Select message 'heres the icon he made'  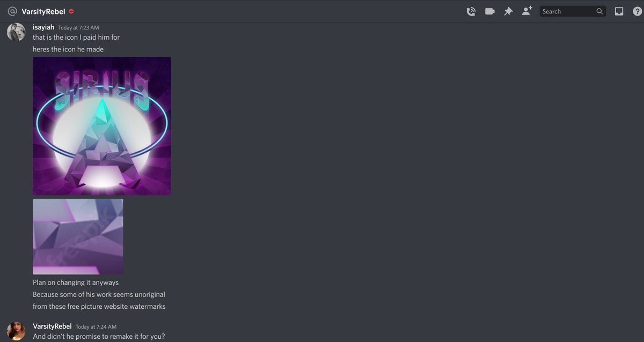[68, 49]
